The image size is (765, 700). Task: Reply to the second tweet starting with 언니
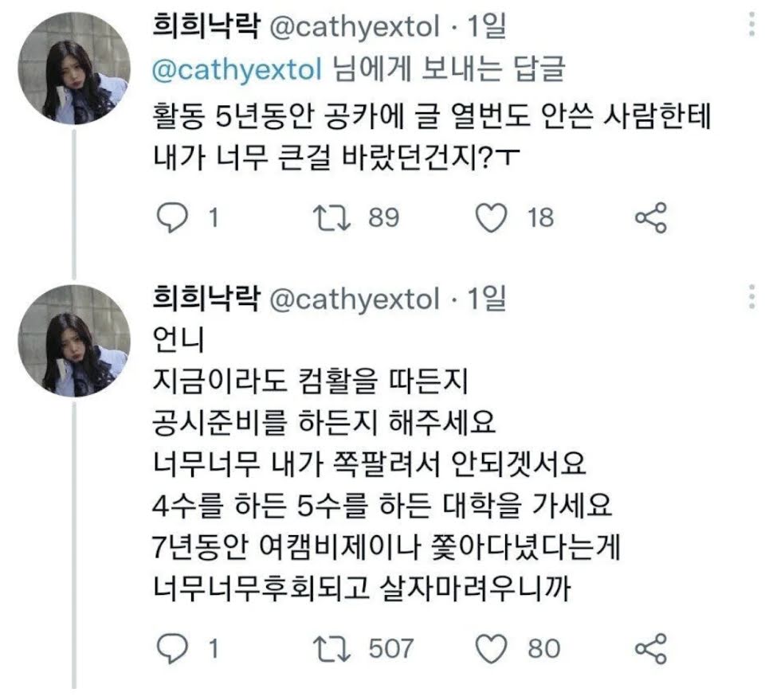tap(172, 648)
